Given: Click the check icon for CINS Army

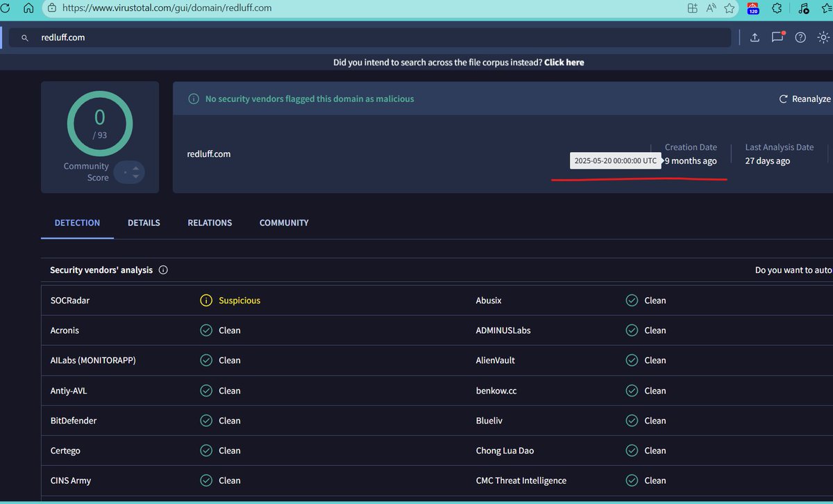Looking at the screenshot, I should [205, 480].
